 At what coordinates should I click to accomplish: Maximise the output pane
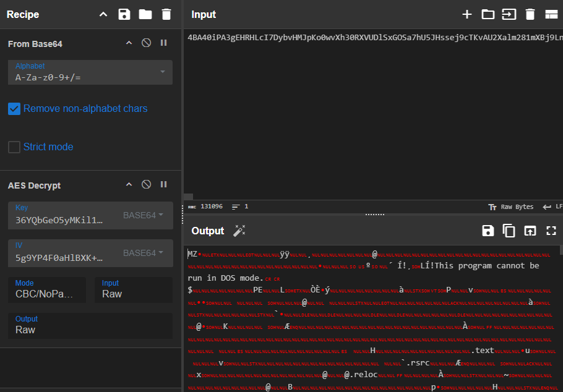pyautogui.click(x=551, y=231)
